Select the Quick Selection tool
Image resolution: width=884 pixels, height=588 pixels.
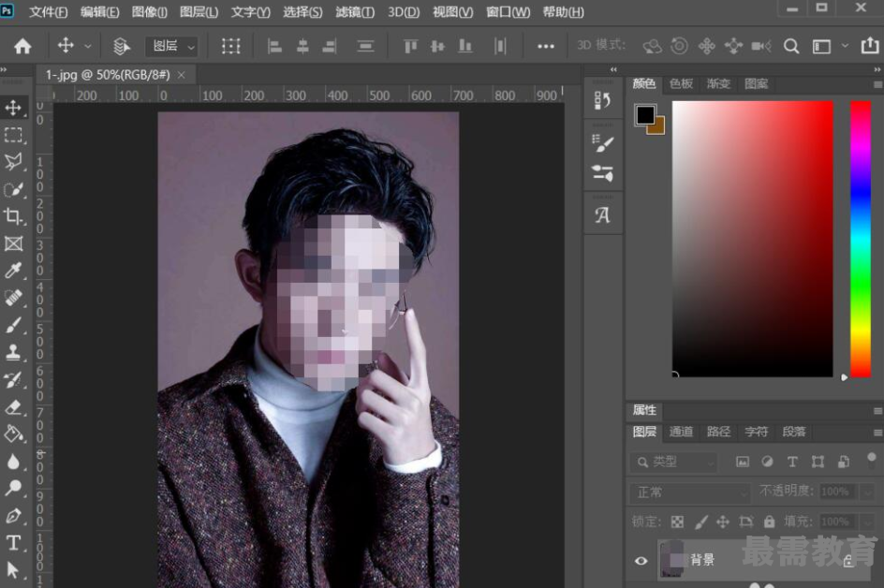tap(13, 189)
